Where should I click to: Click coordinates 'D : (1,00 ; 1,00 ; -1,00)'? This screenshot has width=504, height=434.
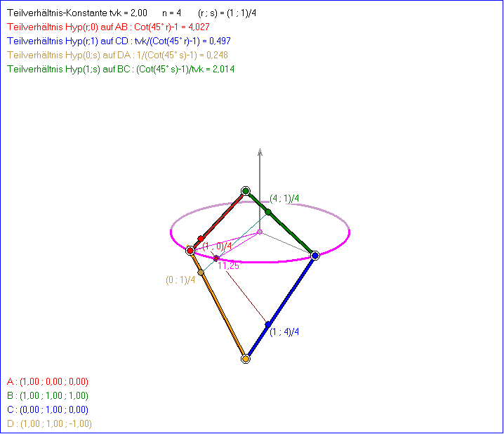[50, 423]
